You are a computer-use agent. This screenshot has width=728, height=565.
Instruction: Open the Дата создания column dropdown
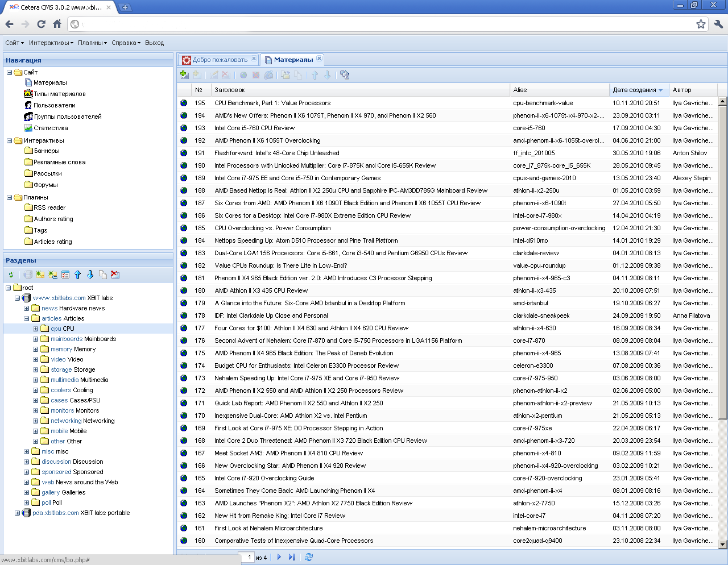coord(660,90)
